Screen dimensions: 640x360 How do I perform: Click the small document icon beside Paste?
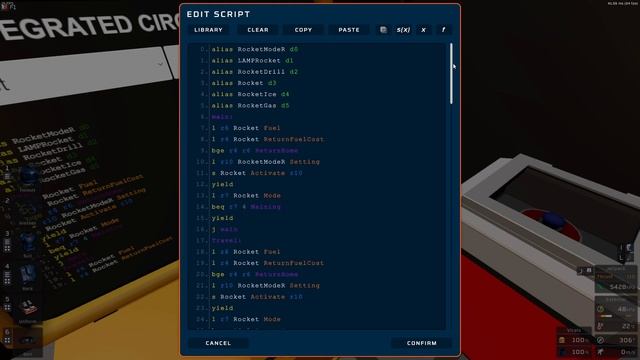point(383,30)
